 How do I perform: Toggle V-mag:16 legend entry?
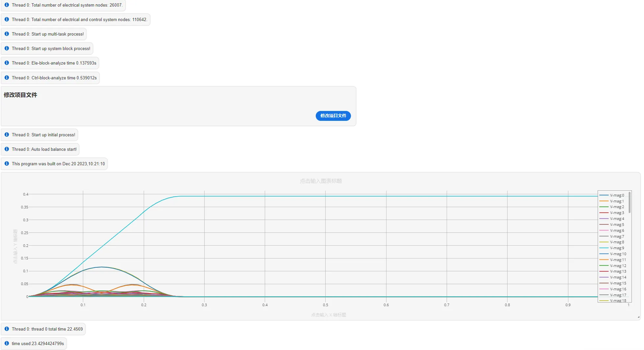[613, 289]
